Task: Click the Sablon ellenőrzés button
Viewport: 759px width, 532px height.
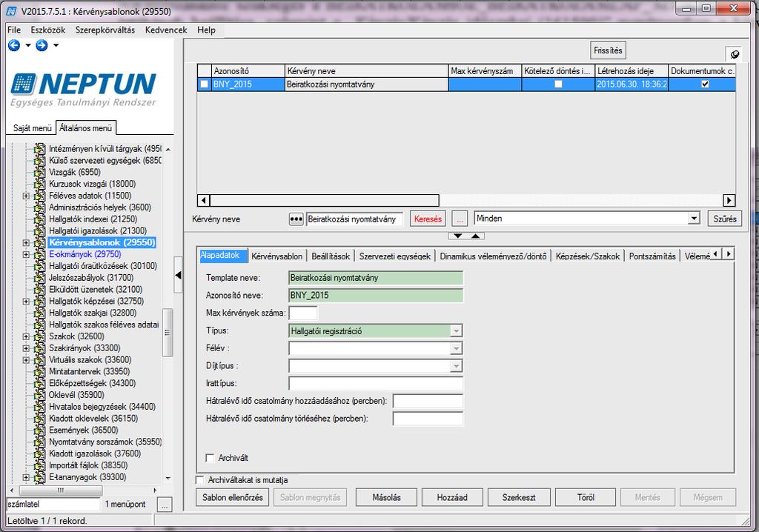Action: (232, 497)
